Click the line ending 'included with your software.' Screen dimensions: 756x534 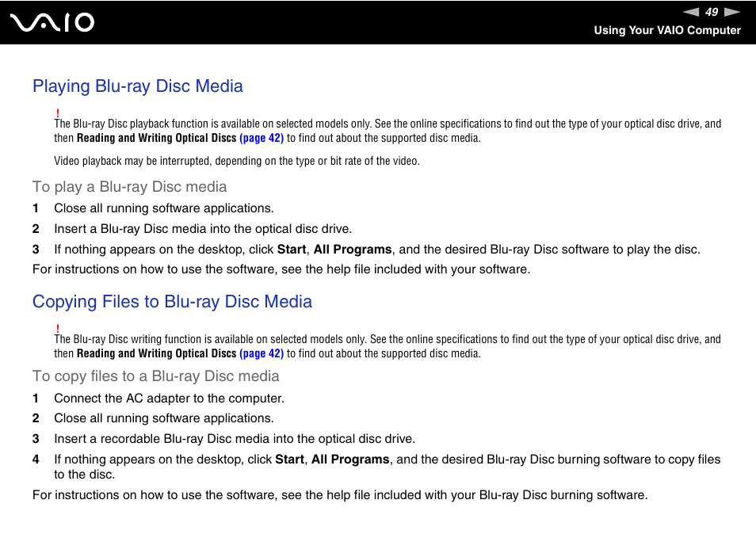(281, 269)
